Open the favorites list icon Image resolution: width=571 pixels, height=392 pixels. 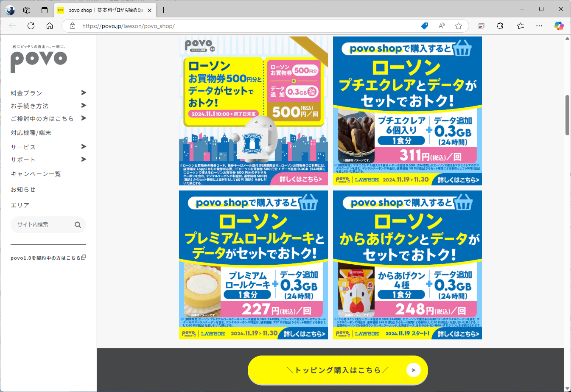[521, 26]
